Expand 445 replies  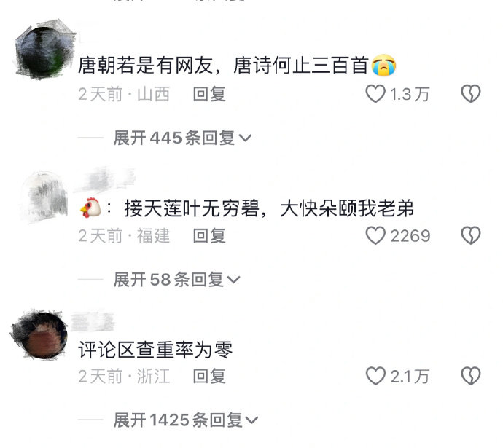coord(182,138)
